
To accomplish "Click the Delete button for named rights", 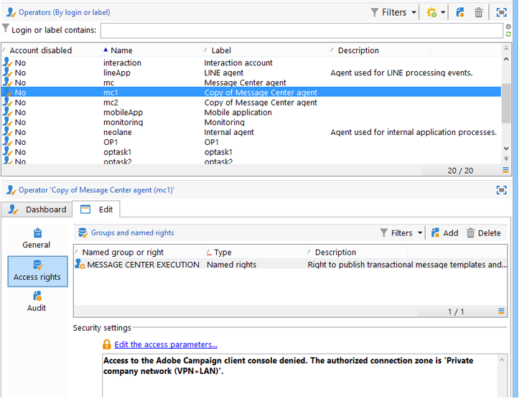I will (483, 233).
